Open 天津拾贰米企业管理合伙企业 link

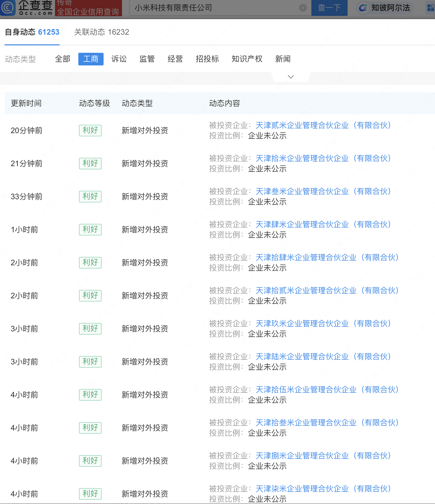[x=327, y=291]
